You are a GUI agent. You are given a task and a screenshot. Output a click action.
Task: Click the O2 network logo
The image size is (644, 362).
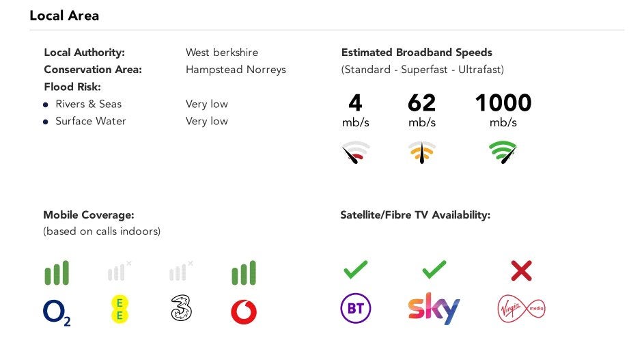pos(57,313)
